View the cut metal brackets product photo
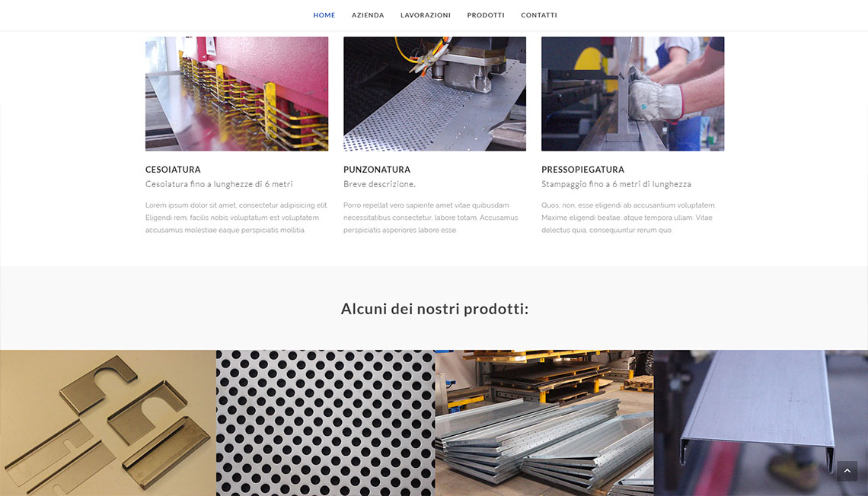Viewport: 868px width, 496px height. pyautogui.click(x=108, y=423)
